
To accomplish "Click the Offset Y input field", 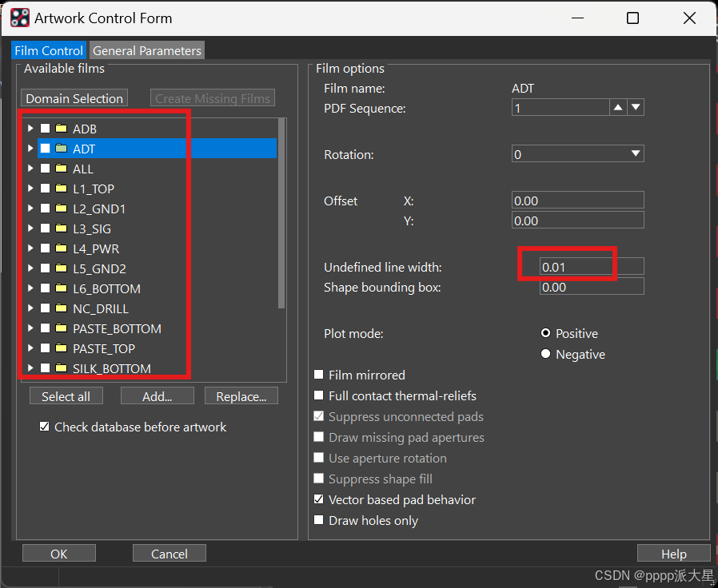I will click(577, 220).
